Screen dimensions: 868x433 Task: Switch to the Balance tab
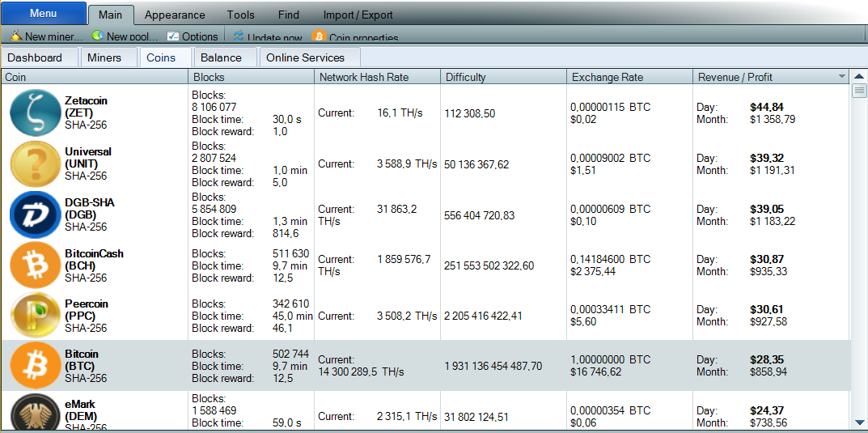pos(226,57)
